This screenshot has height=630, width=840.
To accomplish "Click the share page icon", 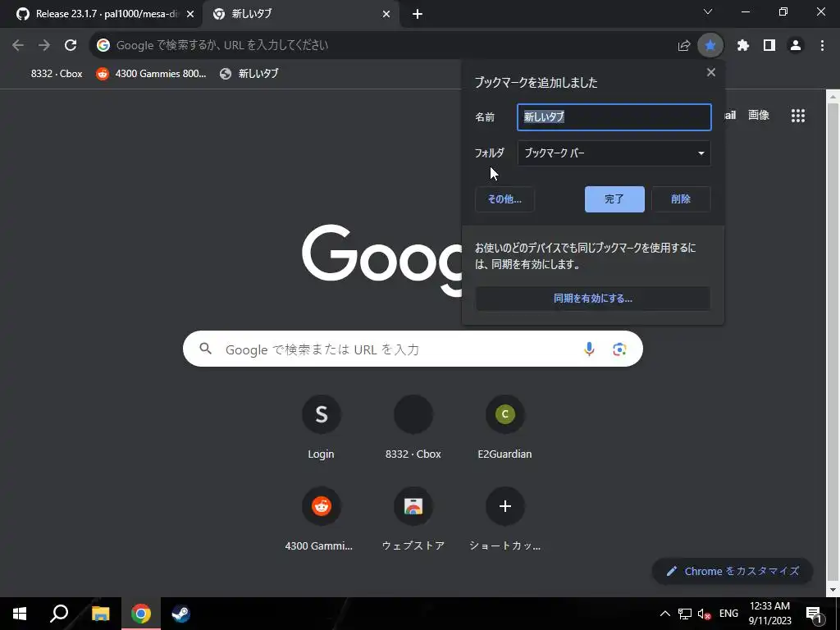I will (683, 46).
